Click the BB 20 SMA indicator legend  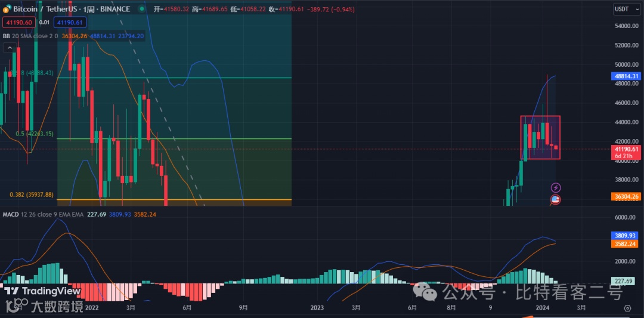[32, 36]
